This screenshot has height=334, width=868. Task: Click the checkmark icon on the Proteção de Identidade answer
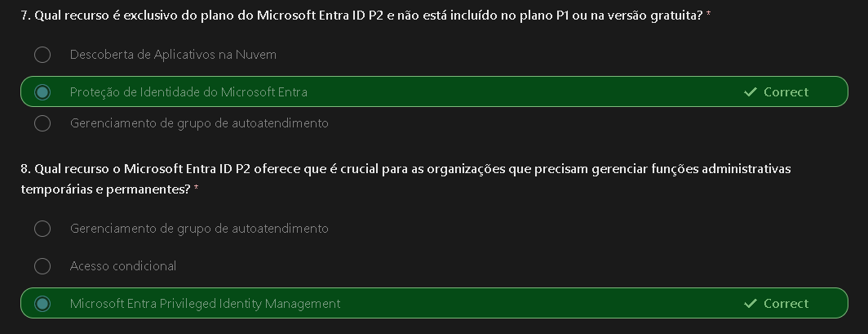pos(751,92)
